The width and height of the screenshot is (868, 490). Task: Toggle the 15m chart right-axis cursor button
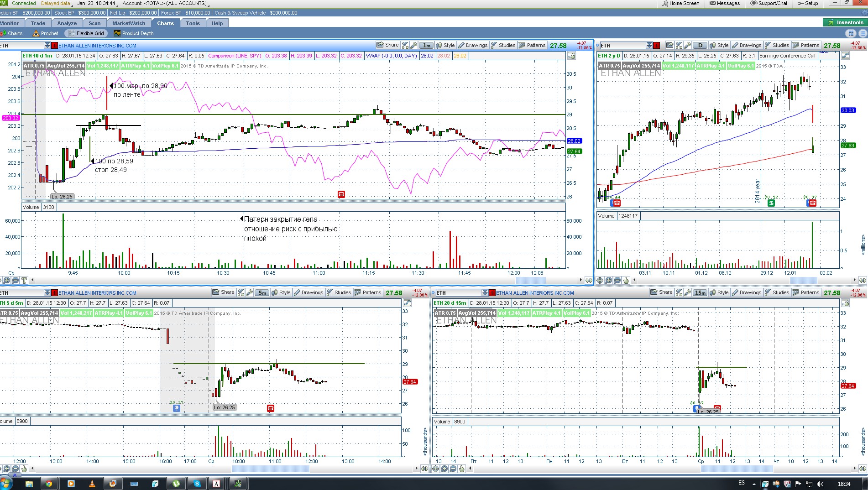pos(845,303)
